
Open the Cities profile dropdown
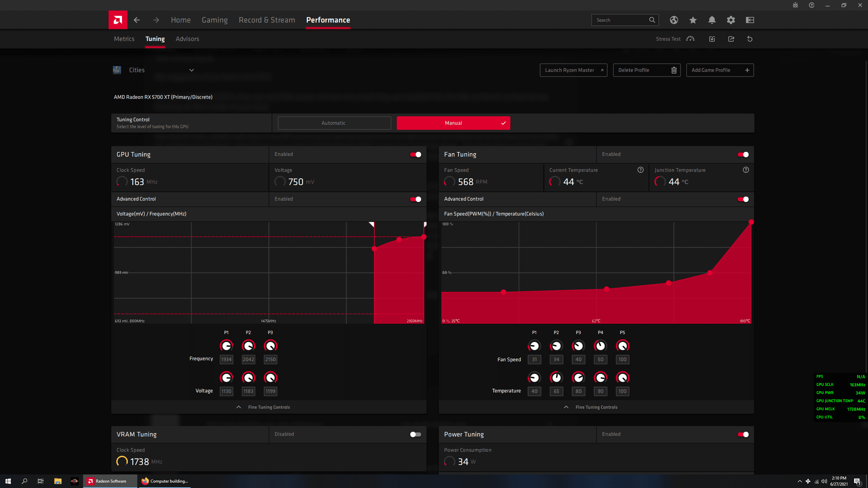(192, 70)
